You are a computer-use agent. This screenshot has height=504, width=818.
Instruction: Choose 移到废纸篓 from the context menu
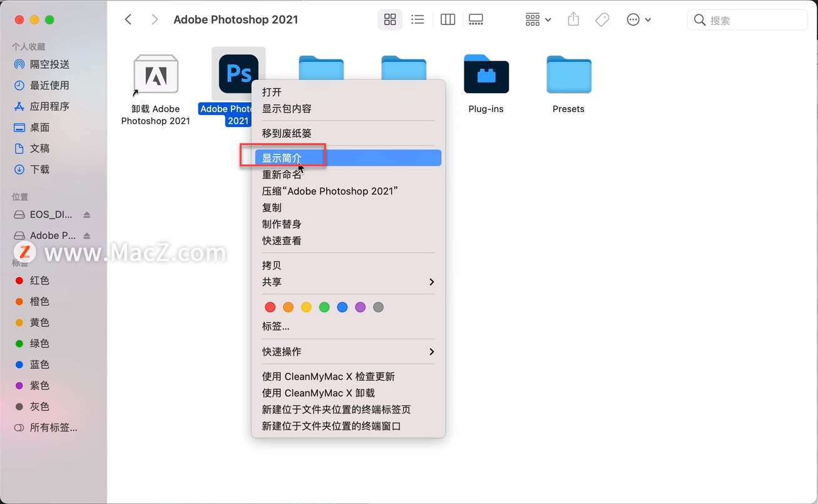click(x=348, y=133)
